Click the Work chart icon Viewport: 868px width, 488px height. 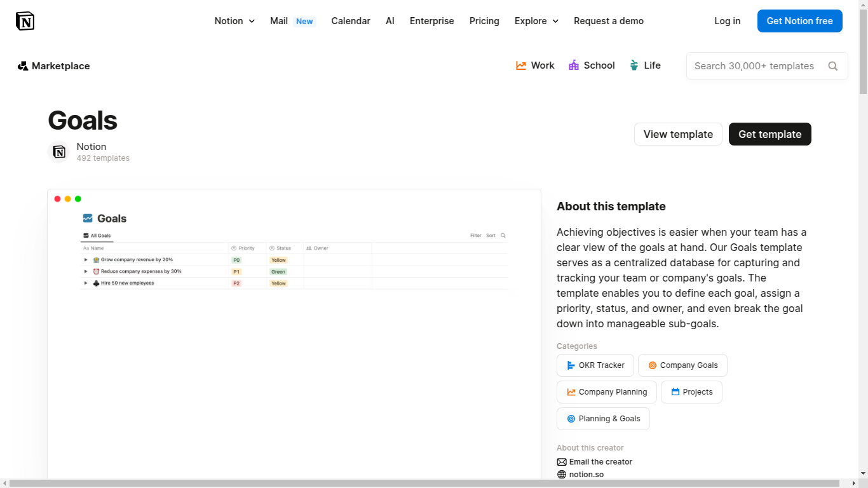(x=521, y=65)
